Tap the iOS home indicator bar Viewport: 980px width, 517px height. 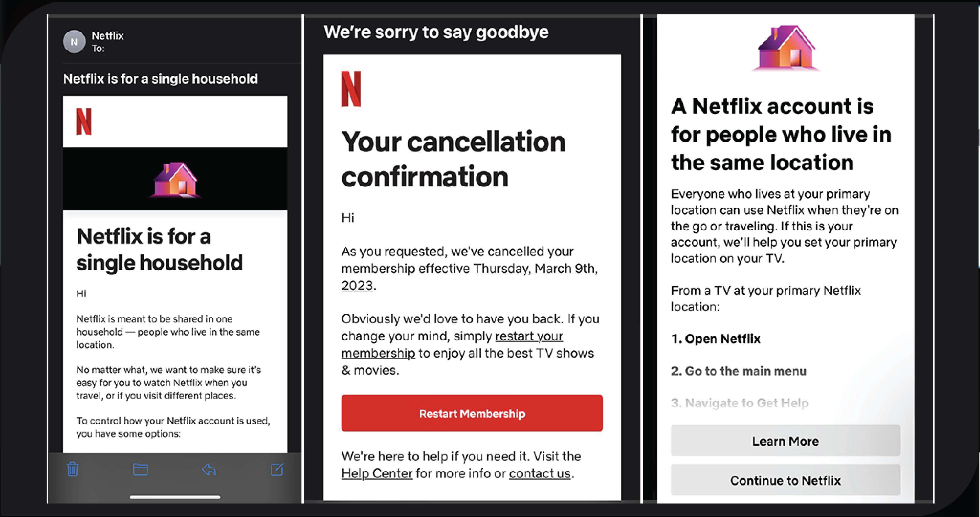pyautogui.click(x=174, y=497)
